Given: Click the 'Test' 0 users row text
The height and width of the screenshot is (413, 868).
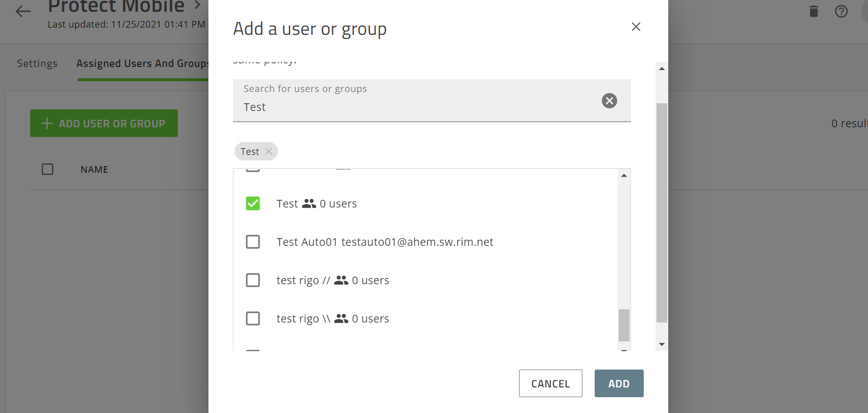Looking at the screenshot, I should click(x=317, y=203).
